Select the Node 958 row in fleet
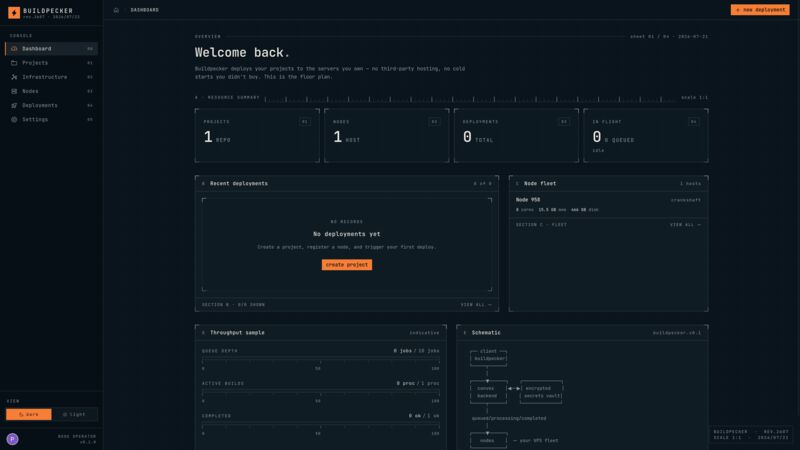 608,205
